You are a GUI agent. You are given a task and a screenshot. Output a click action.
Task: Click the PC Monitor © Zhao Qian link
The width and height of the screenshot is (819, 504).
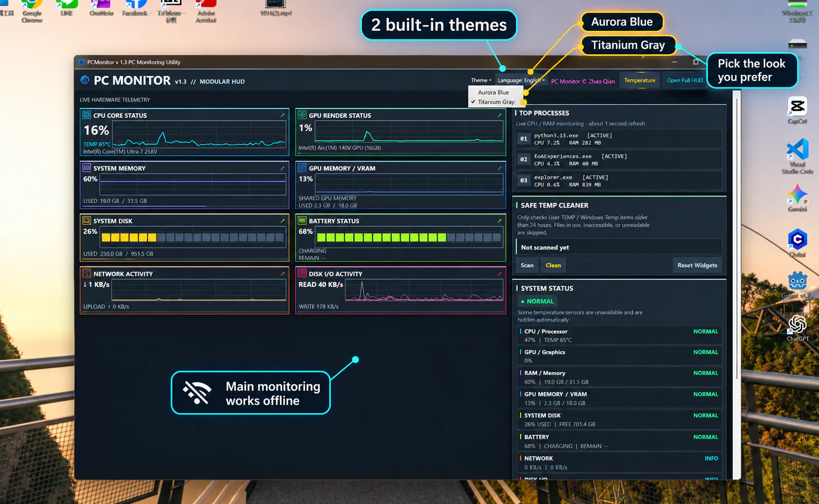pos(583,81)
